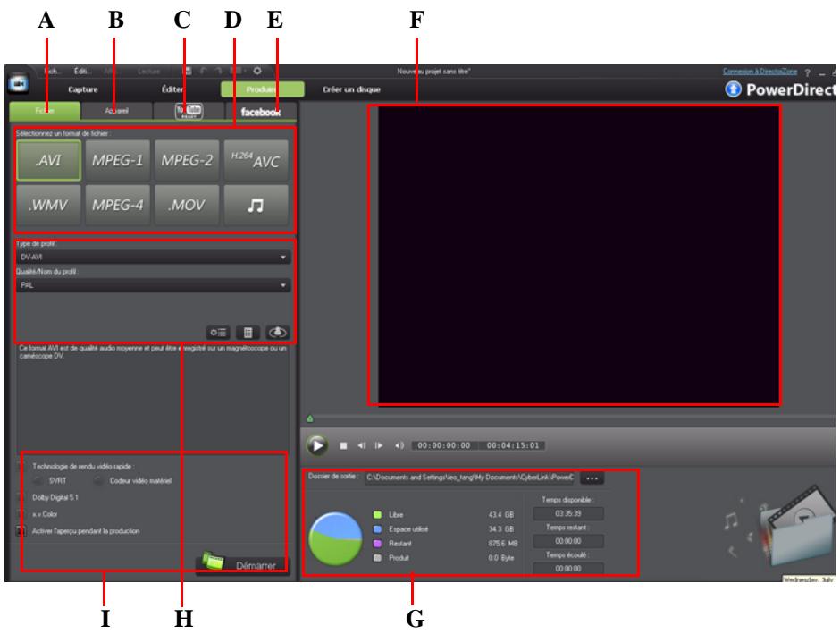The width and height of the screenshot is (840, 634).
Task: Stop the preview playback
Action: tap(343, 446)
